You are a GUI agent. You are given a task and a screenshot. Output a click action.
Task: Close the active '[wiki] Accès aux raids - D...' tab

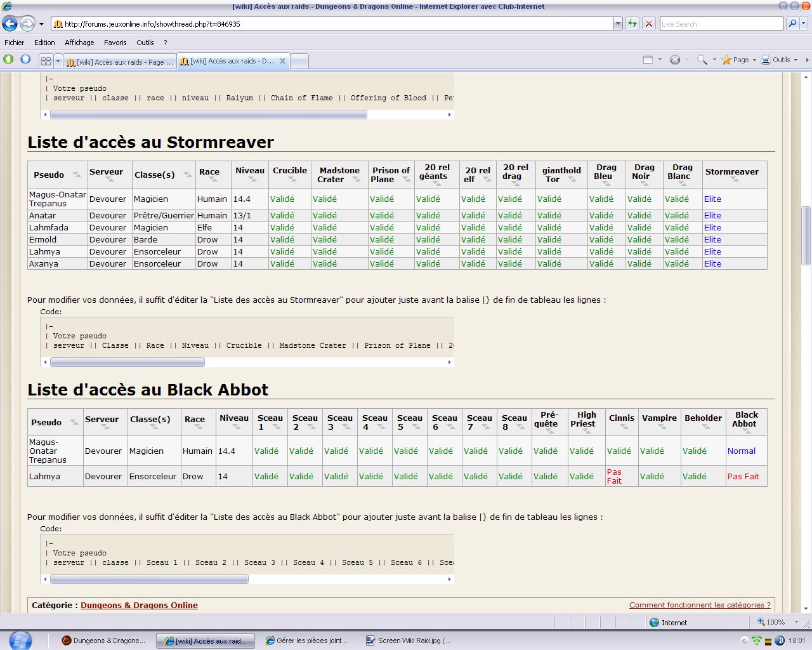pos(282,61)
